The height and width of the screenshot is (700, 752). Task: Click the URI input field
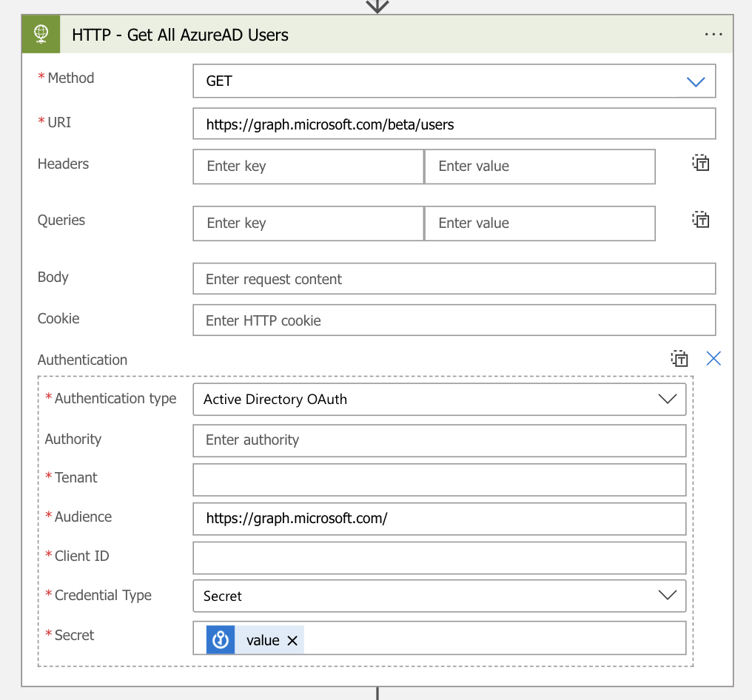coord(454,124)
